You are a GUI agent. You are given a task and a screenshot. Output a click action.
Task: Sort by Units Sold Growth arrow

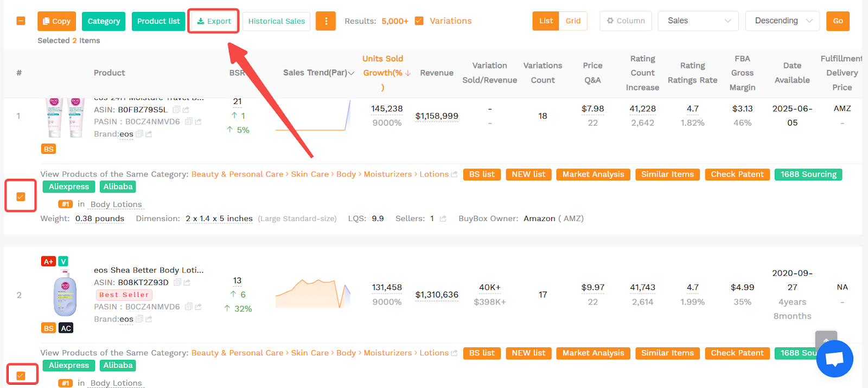(x=408, y=73)
